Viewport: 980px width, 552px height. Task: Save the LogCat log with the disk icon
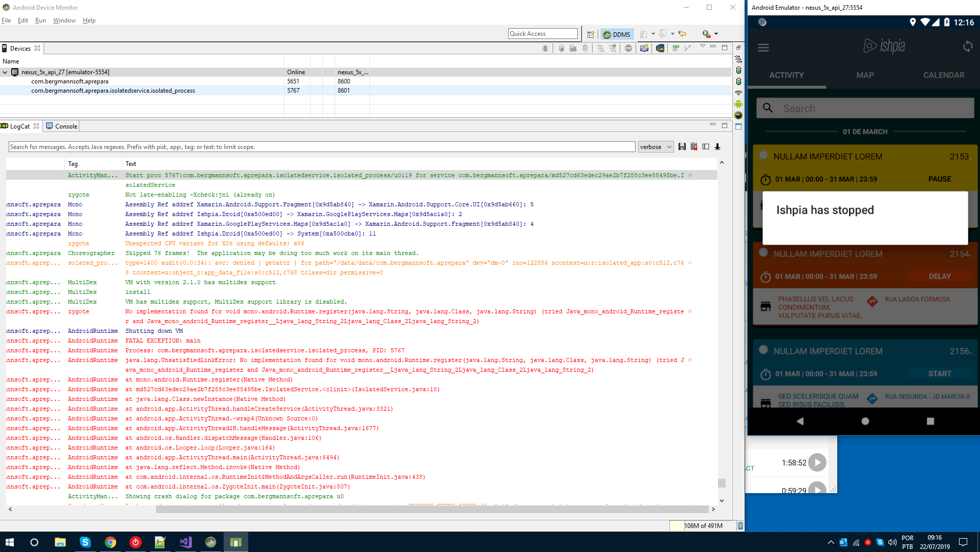(682, 147)
